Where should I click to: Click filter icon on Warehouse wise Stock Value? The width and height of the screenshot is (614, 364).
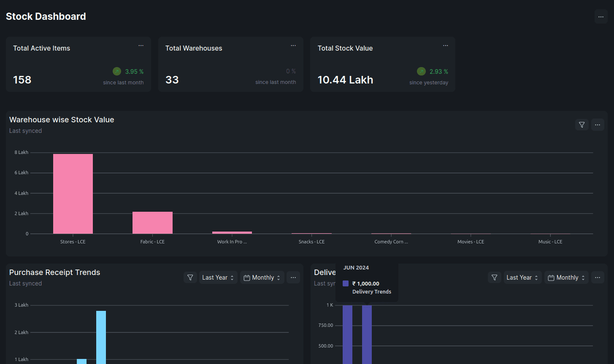pyautogui.click(x=582, y=125)
